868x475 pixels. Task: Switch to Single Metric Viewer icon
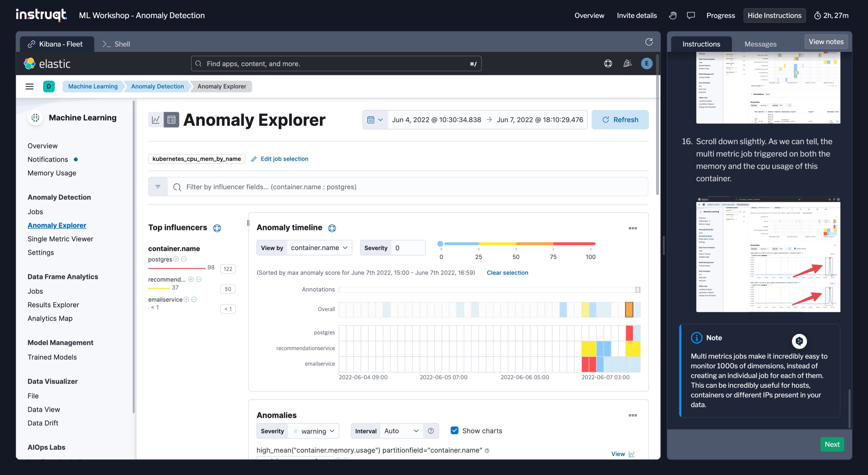pos(156,120)
